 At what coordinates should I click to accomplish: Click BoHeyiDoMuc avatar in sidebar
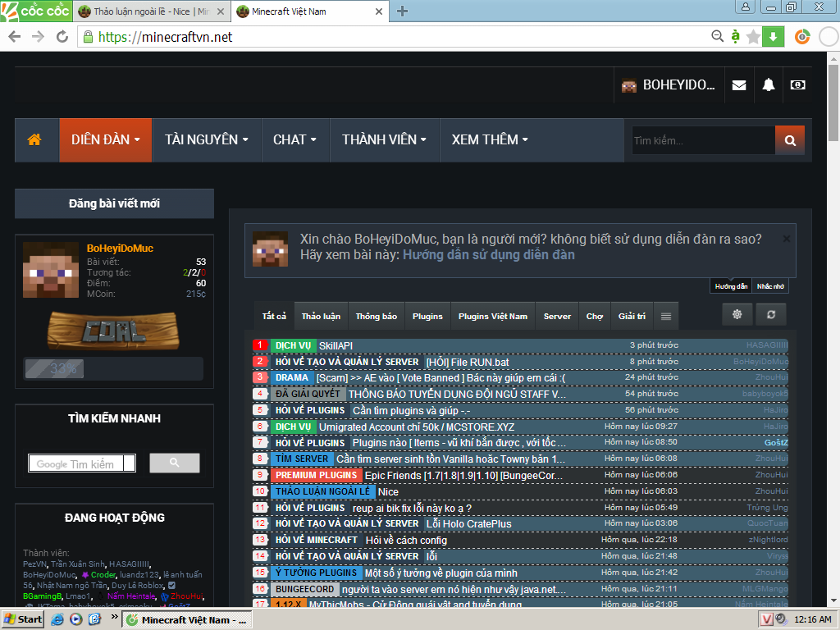(51, 270)
